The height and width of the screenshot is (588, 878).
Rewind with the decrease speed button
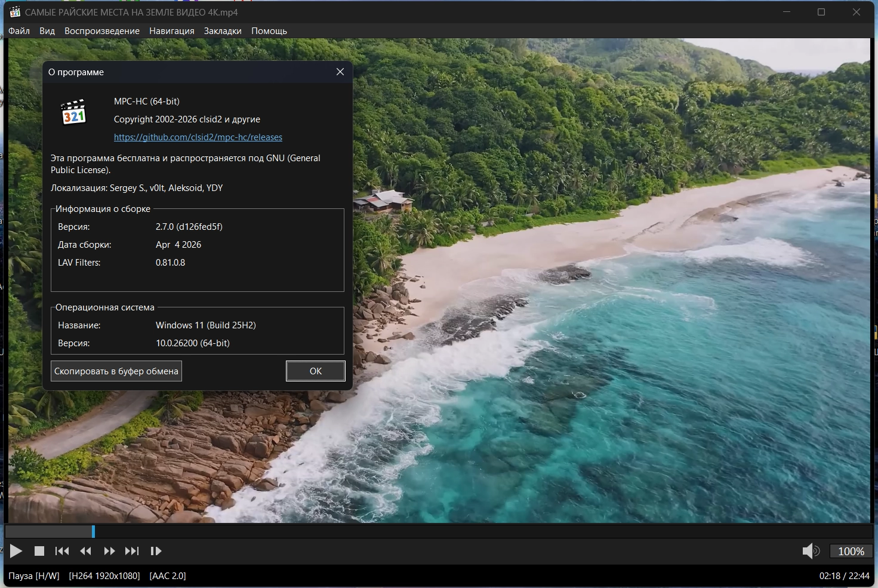85,551
